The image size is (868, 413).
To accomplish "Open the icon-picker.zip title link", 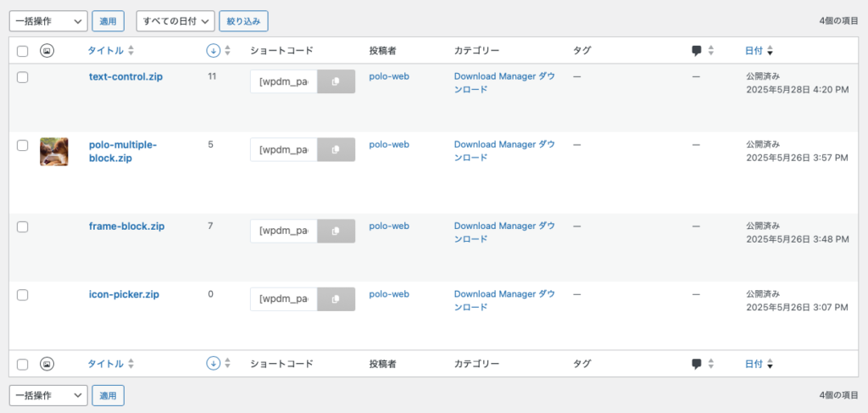I will [x=124, y=294].
